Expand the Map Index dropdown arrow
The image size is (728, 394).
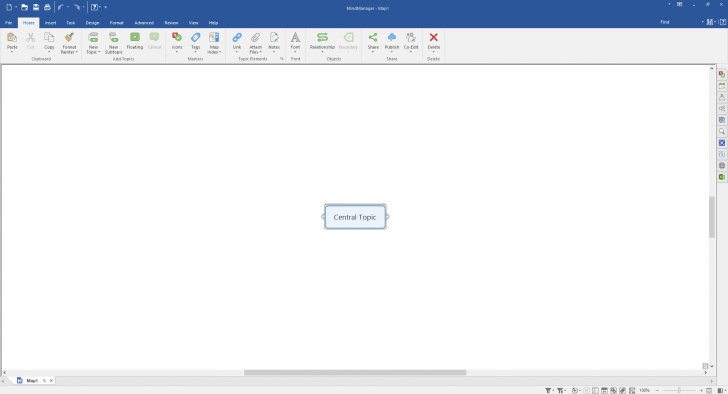[x=220, y=52]
